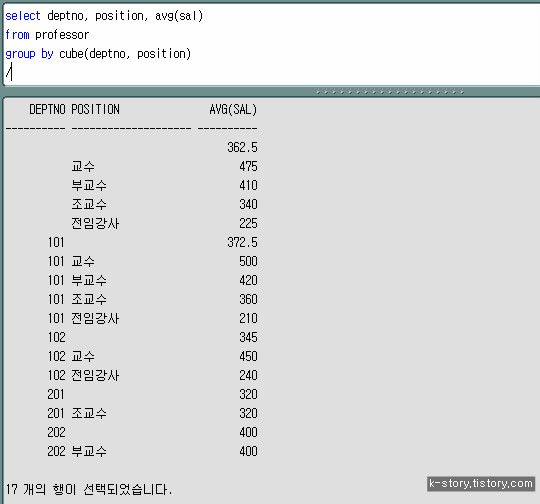This screenshot has width=540, height=504.
Task: Click the POSITION column header
Action: point(95,110)
